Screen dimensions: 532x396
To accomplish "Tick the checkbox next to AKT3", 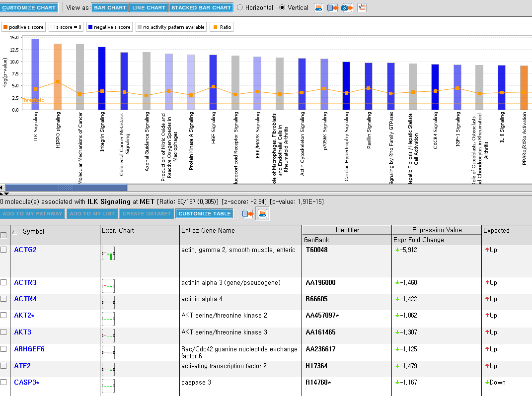I will [x=3, y=332].
